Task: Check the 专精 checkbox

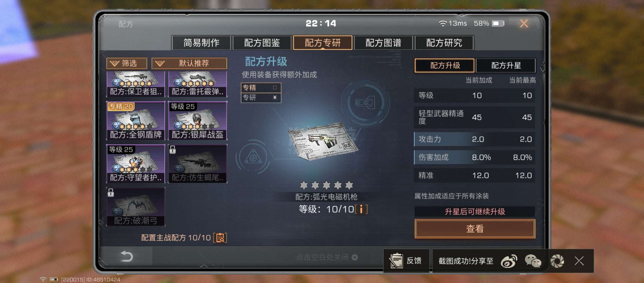Action: (275, 88)
